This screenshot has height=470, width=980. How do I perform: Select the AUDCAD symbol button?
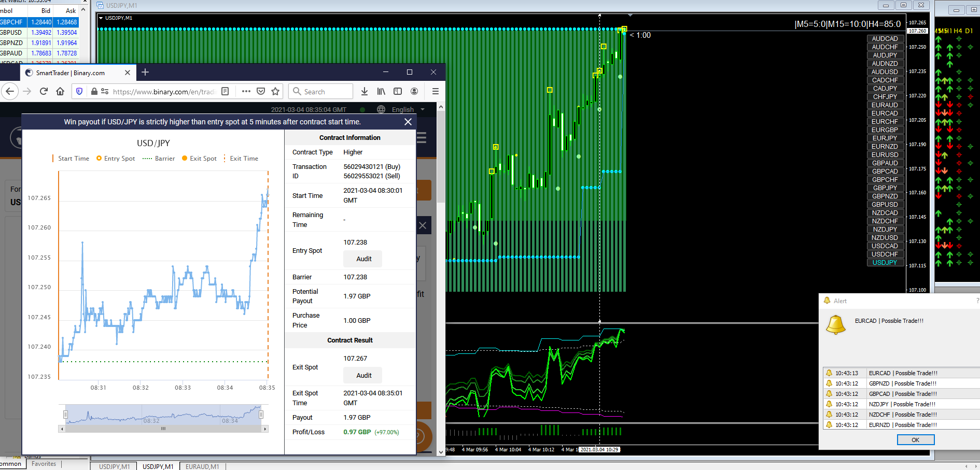(885, 39)
